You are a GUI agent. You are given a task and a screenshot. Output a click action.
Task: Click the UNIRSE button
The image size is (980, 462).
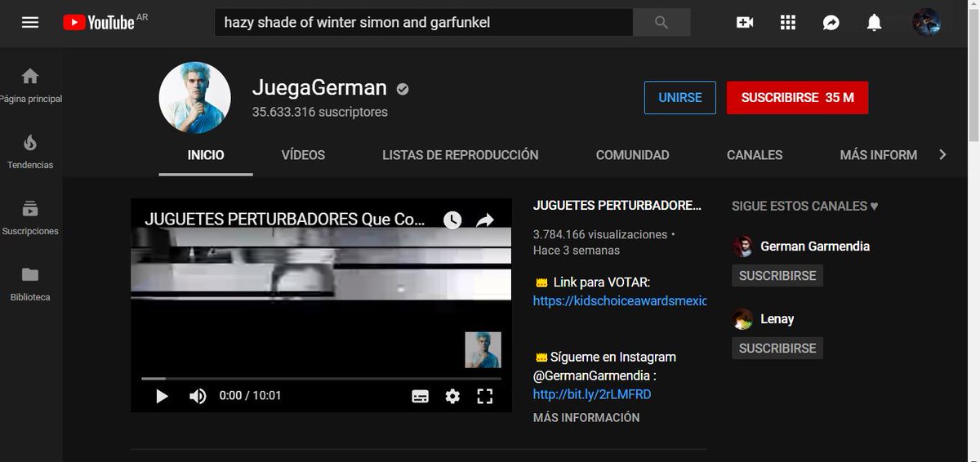pyautogui.click(x=680, y=97)
